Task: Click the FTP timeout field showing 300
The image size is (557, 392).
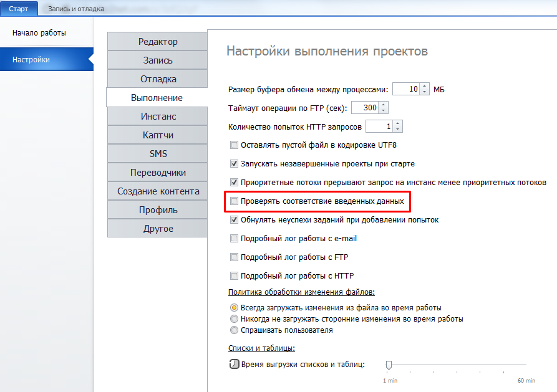Action: coord(365,108)
